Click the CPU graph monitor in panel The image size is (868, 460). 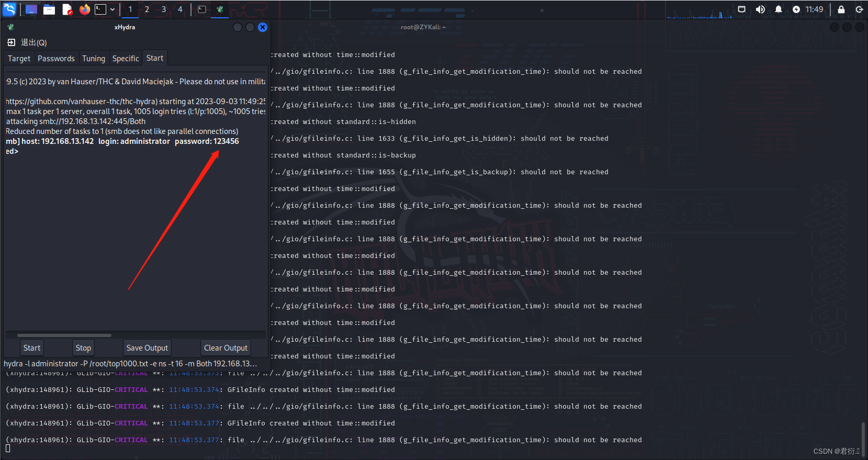(x=698, y=10)
